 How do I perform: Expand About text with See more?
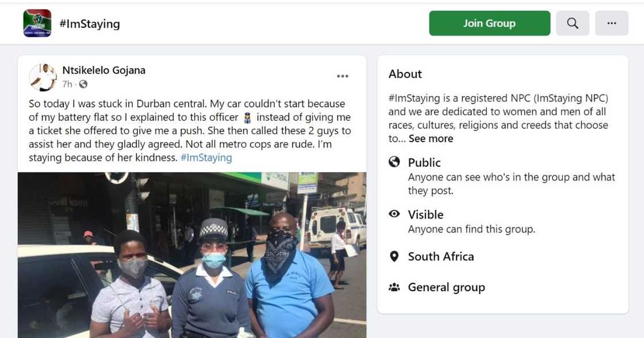coord(431,139)
